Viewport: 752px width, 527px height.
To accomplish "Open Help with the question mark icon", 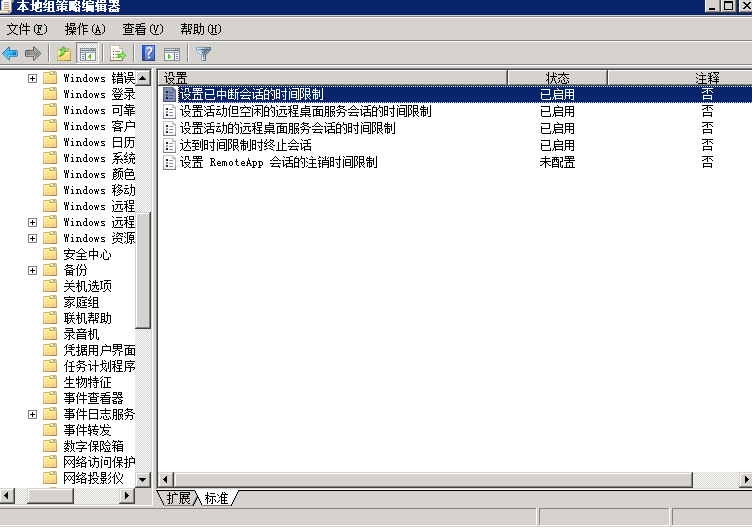I will [x=149, y=53].
